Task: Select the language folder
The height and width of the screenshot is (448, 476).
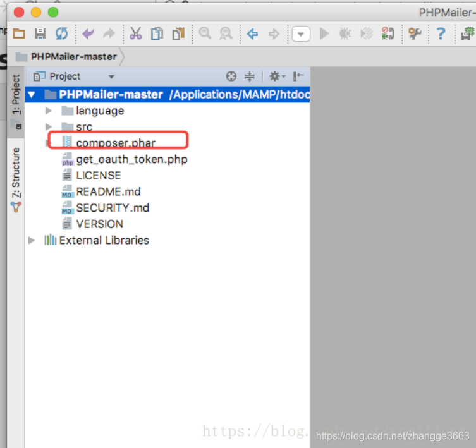Action: click(x=100, y=111)
